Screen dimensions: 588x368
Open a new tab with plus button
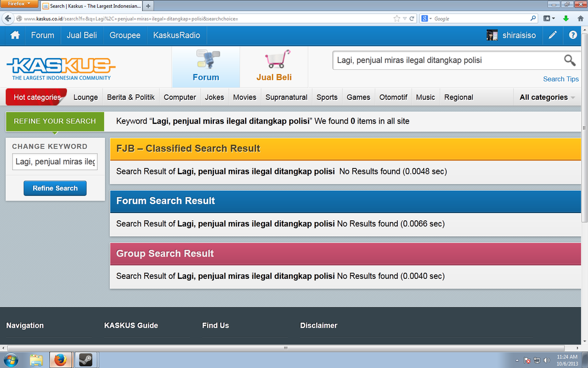[x=148, y=6]
